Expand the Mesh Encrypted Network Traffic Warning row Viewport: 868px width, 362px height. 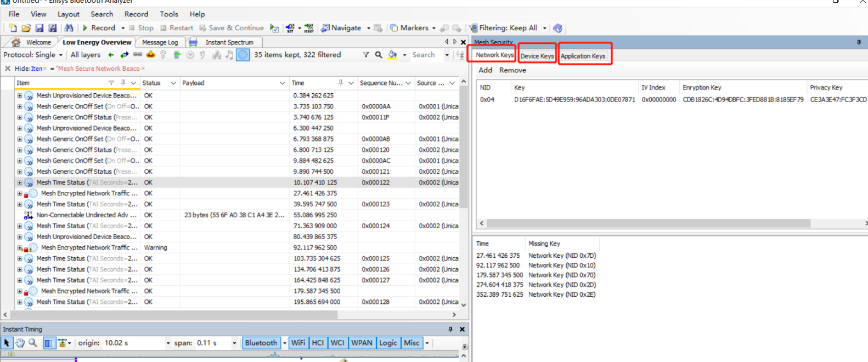[20, 248]
